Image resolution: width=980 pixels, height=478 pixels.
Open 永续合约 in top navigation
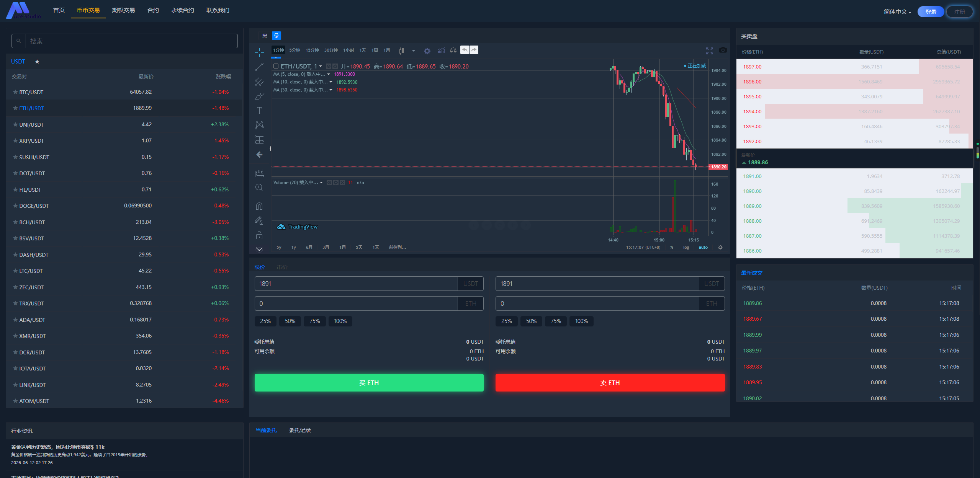pos(182,10)
